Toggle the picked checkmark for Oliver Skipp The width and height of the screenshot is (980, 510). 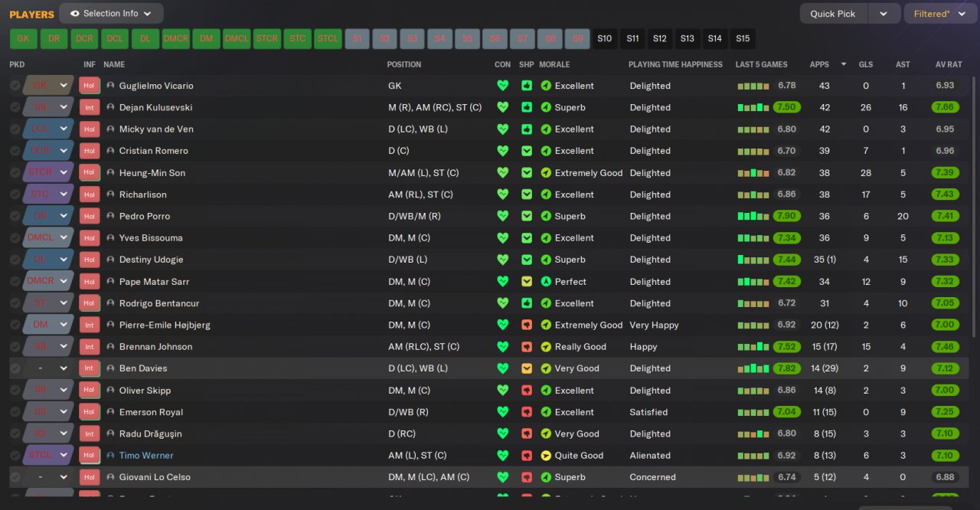point(15,391)
